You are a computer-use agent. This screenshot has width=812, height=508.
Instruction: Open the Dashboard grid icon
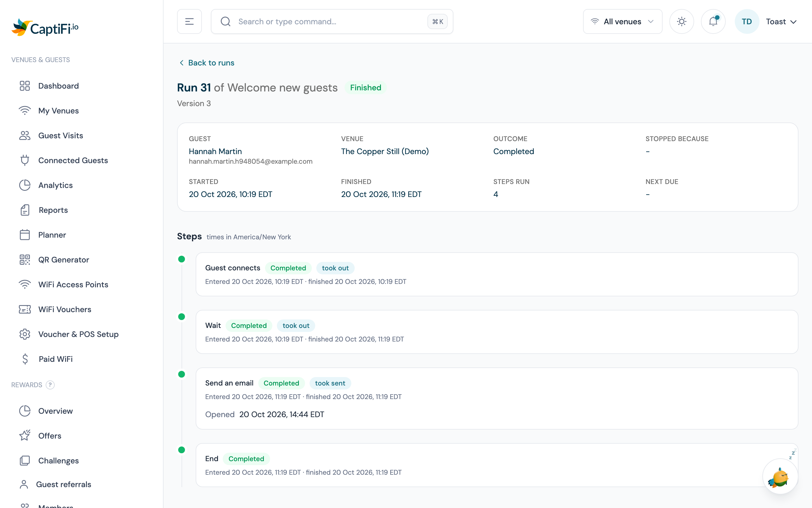25,86
